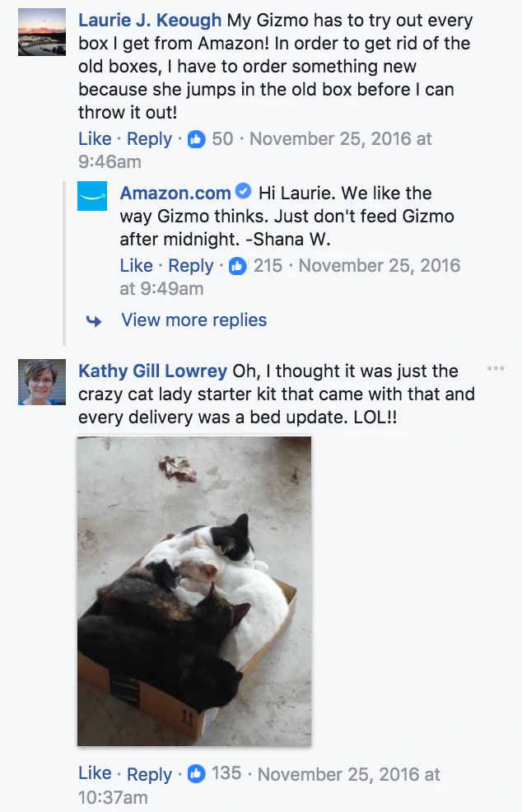This screenshot has width=522, height=812.
Task: Click the reaction icon showing 50 likes
Action: pyautogui.click(x=196, y=139)
